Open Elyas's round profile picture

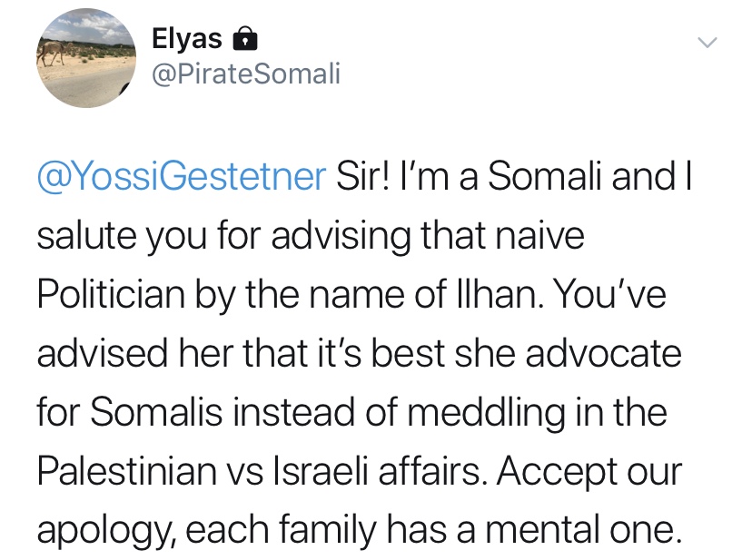pyautogui.click(x=86, y=58)
